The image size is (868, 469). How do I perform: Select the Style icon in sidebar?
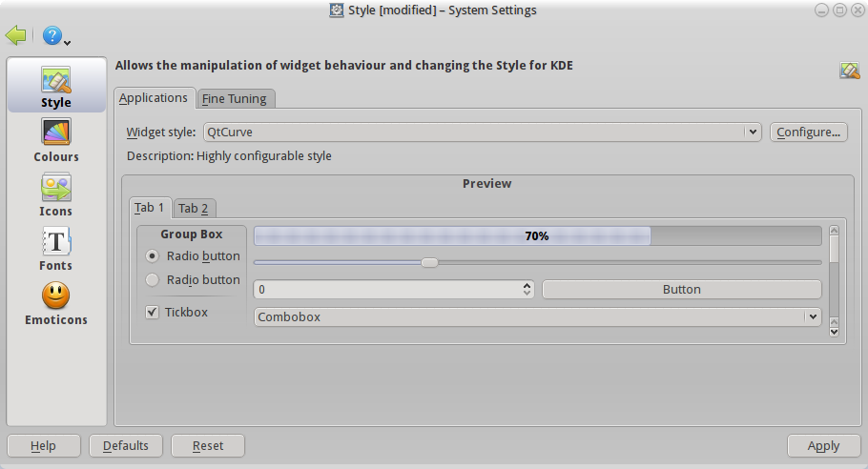tap(56, 86)
